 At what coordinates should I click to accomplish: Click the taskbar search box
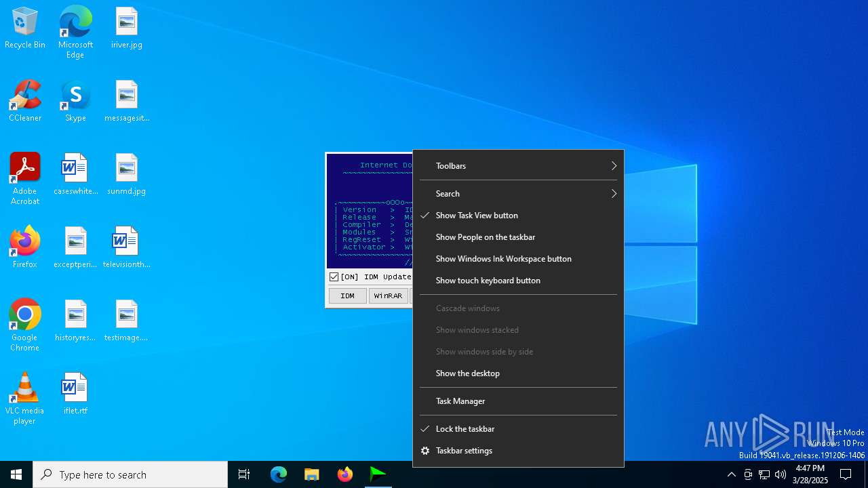130,474
